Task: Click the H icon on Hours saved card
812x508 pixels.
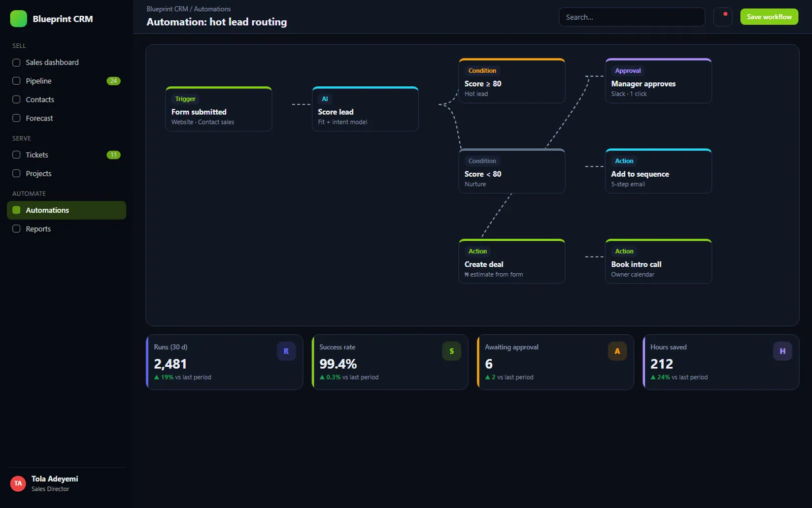Action: 783,351
